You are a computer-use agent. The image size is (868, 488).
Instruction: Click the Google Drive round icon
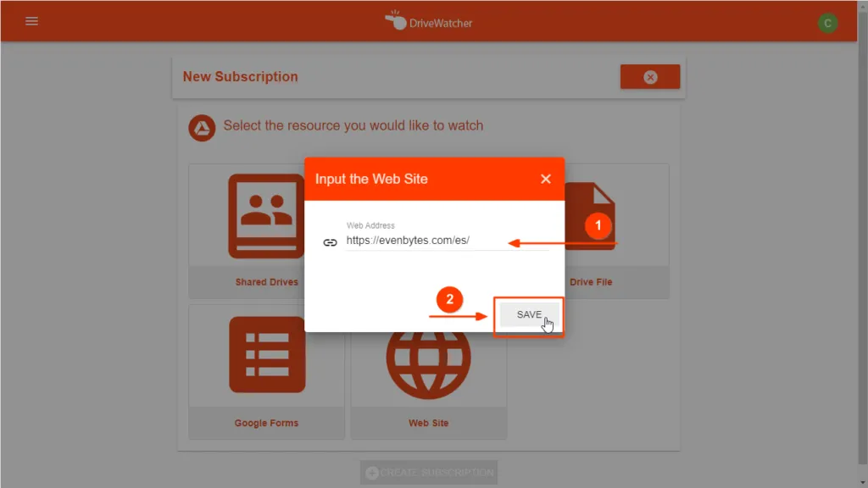coord(202,128)
